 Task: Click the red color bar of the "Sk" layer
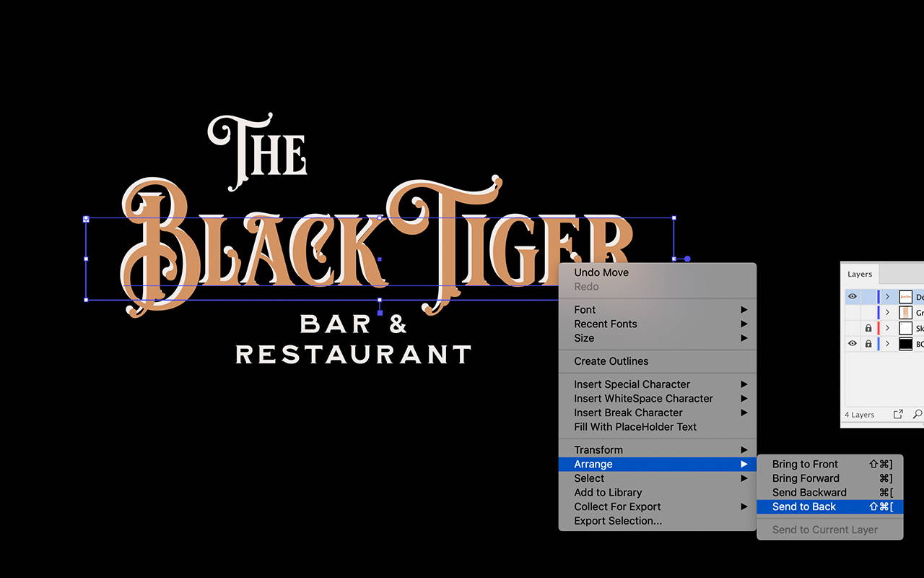[x=879, y=328]
